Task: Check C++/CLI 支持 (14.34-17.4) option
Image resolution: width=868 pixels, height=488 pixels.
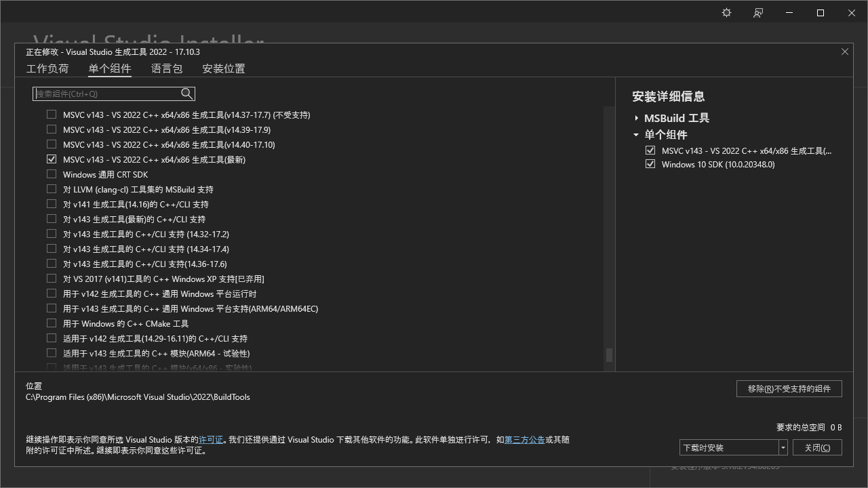Action: tap(52, 249)
